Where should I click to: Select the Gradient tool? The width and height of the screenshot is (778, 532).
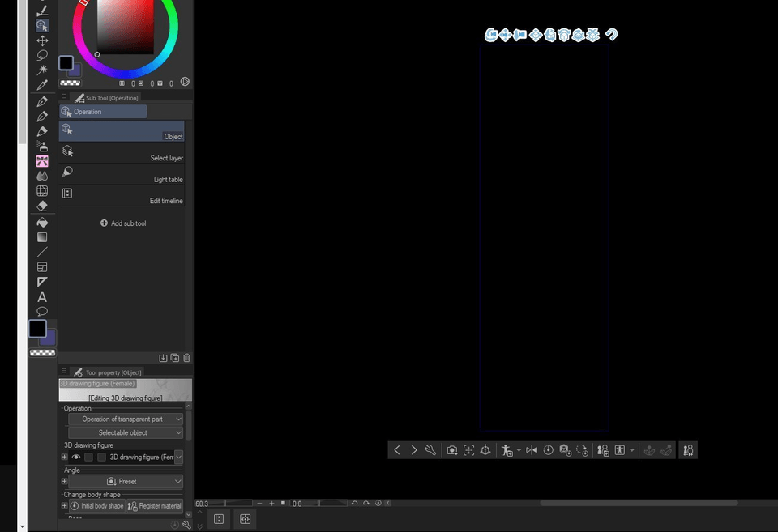pos(42,237)
